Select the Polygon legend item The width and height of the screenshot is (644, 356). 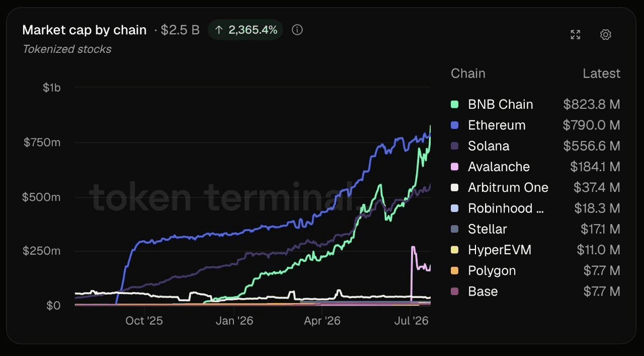click(535, 270)
